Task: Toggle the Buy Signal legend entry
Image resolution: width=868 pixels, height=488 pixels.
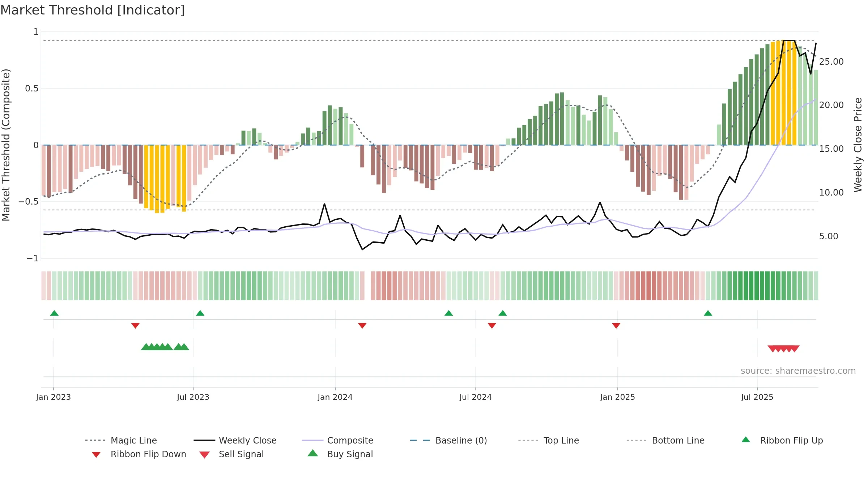Action: pyautogui.click(x=340, y=454)
